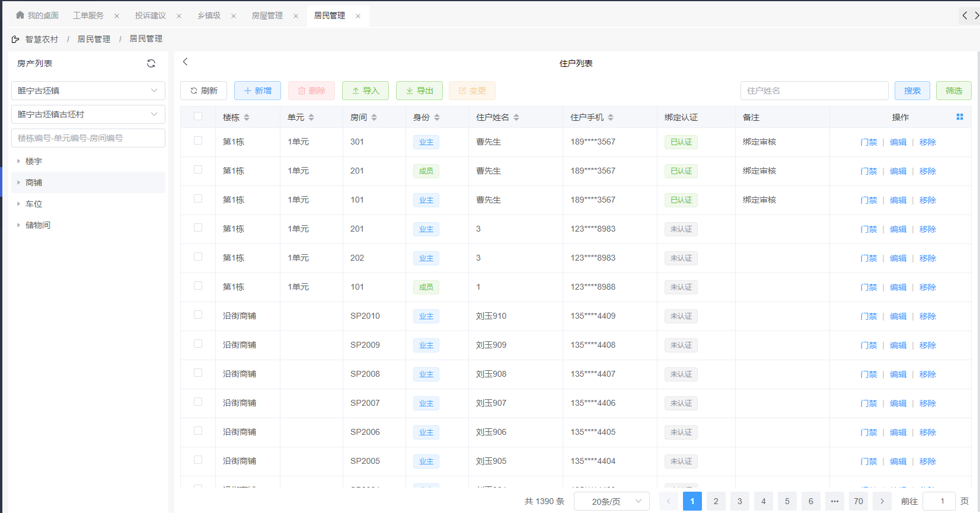980x513 pixels.
Task: Click the 搜索 button
Action: pos(912,91)
